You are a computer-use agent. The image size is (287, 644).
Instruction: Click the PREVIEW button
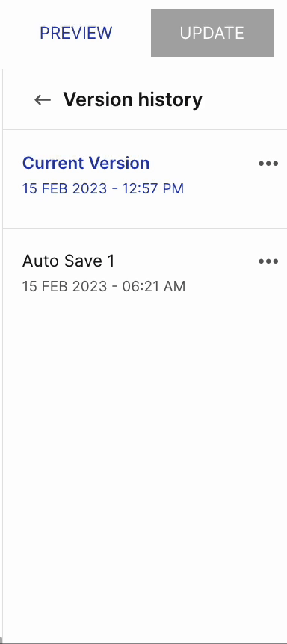click(x=76, y=33)
